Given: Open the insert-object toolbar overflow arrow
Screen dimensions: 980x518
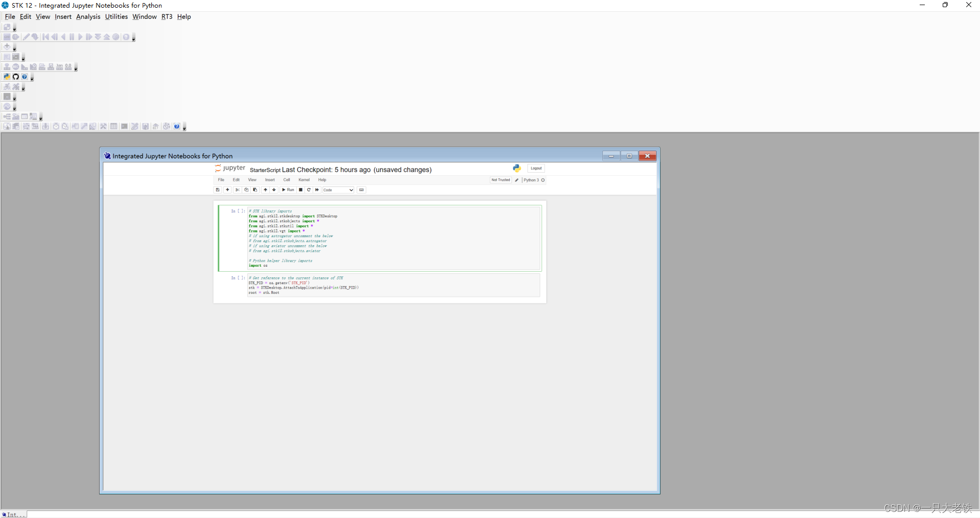Looking at the screenshot, I should (14, 48).
